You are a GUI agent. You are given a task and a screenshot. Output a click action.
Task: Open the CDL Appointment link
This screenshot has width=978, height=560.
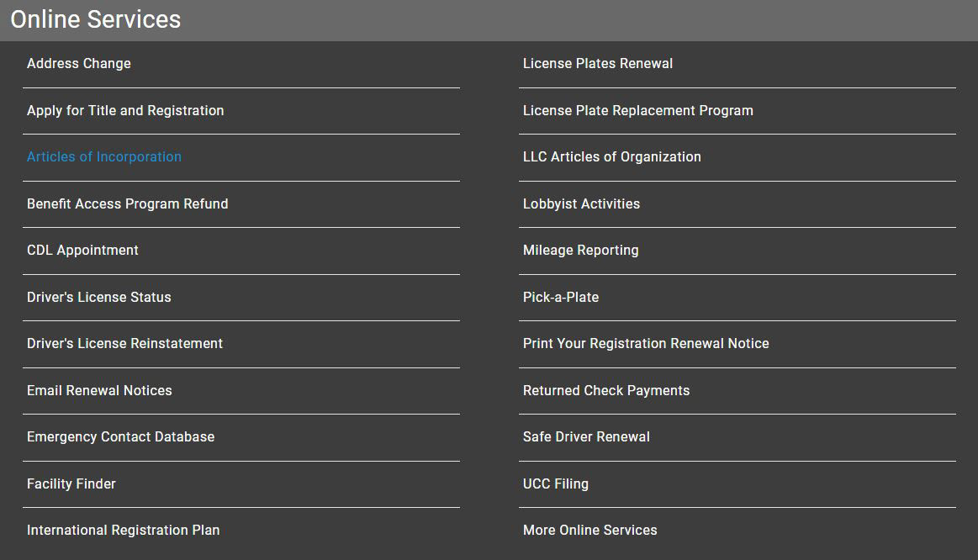(82, 251)
